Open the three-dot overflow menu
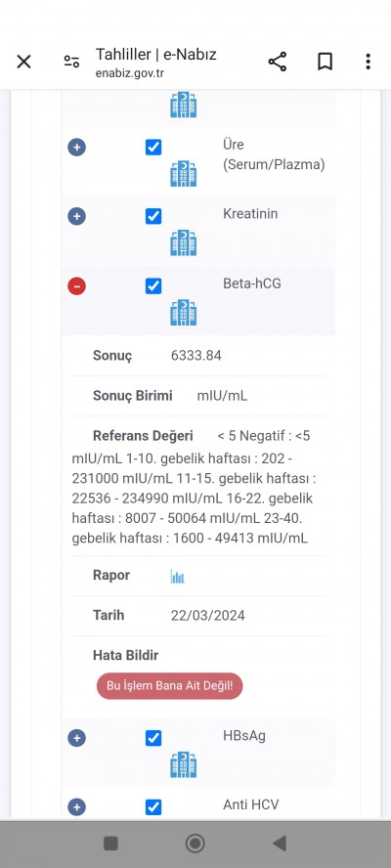 (368, 62)
